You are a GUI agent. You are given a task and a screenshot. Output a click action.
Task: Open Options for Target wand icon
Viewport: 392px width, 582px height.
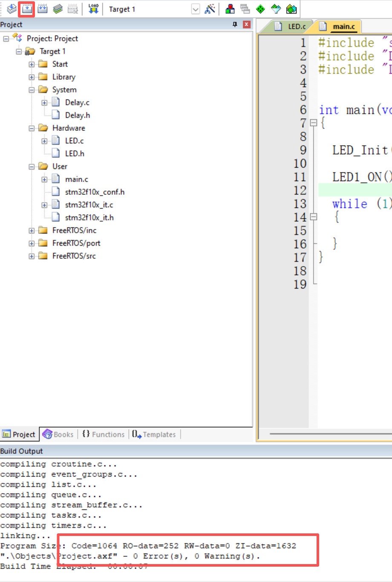tap(210, 9)
